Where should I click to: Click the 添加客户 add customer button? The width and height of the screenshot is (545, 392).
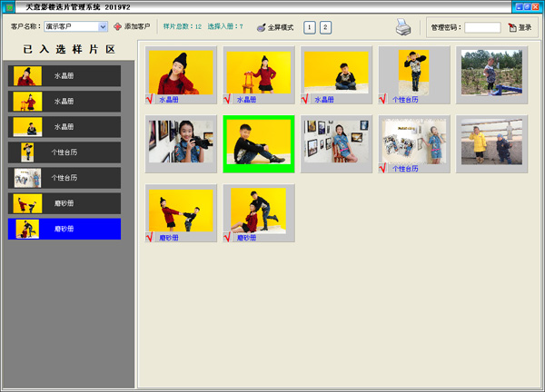coord(132,27)
